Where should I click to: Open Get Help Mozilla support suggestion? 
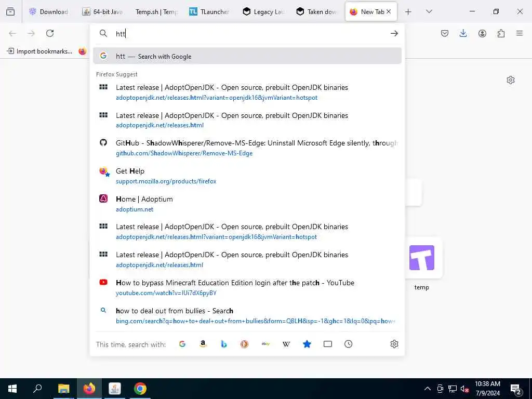tap(247, 176)
